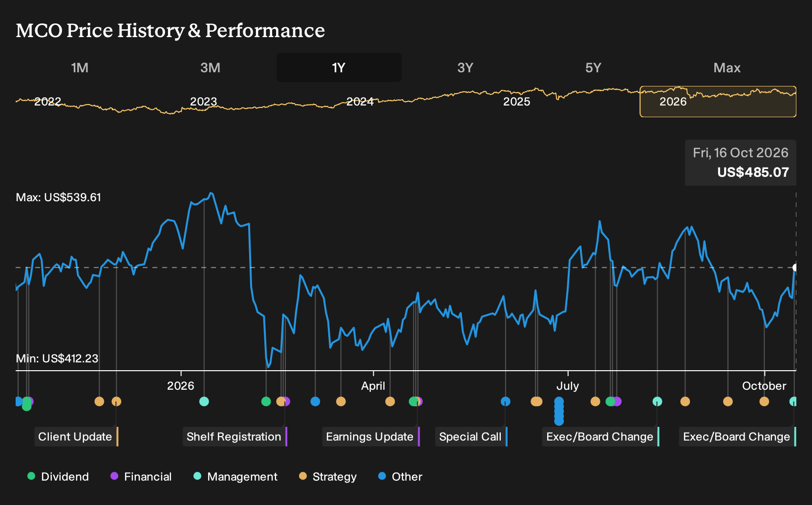Toggle the Management legend filter
Image resolution: width=812 pixels, height=505 pixels.
coord(235,477)
